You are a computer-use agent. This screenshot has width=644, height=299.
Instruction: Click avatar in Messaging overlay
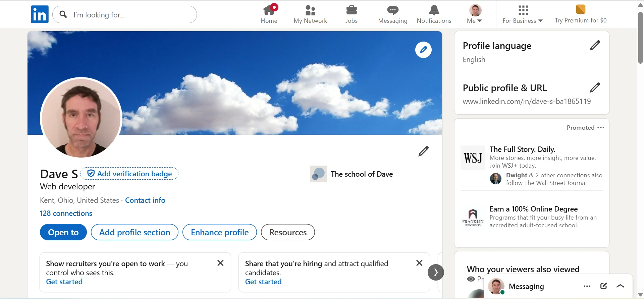click(496, 286)
